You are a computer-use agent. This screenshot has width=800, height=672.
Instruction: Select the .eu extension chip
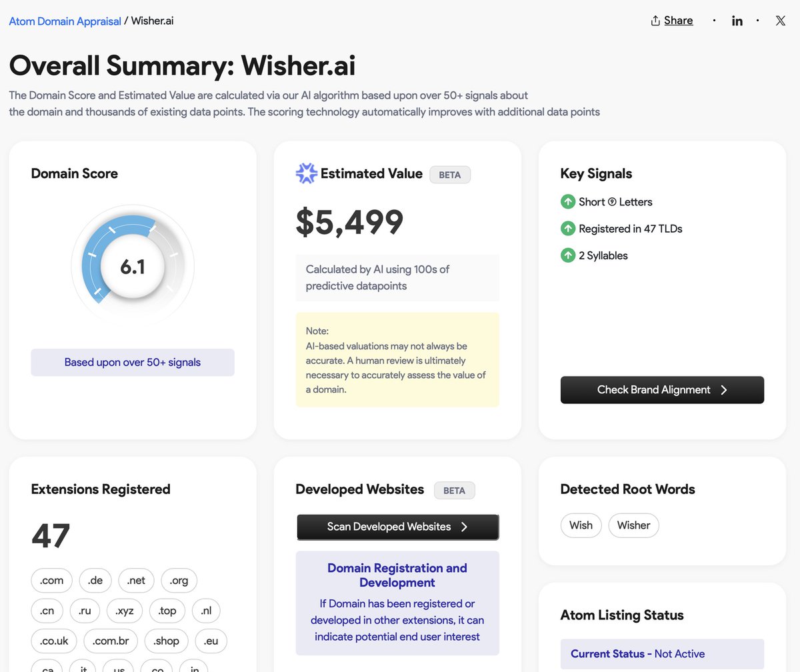point(211,641)
